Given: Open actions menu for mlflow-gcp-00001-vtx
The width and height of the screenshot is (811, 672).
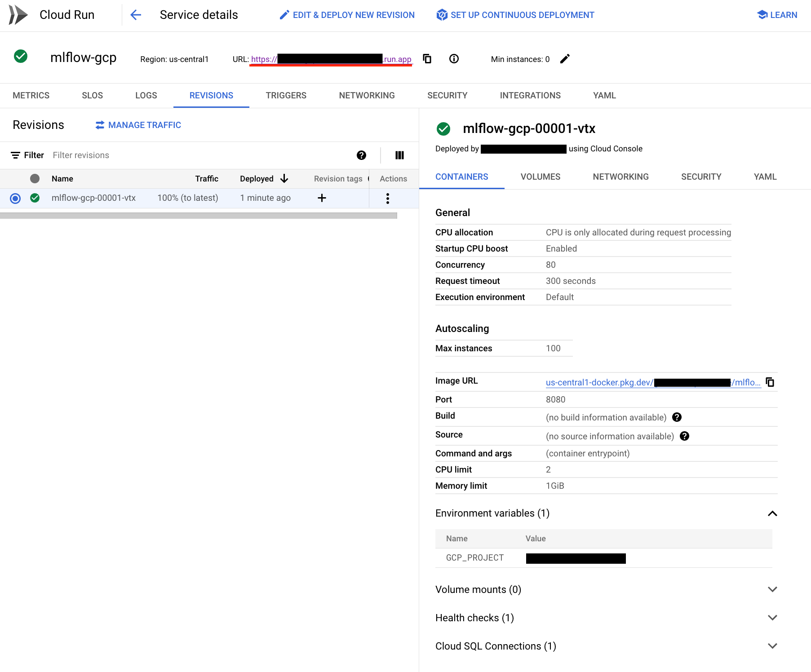Looking at the screenshot, I should [388, 198].
